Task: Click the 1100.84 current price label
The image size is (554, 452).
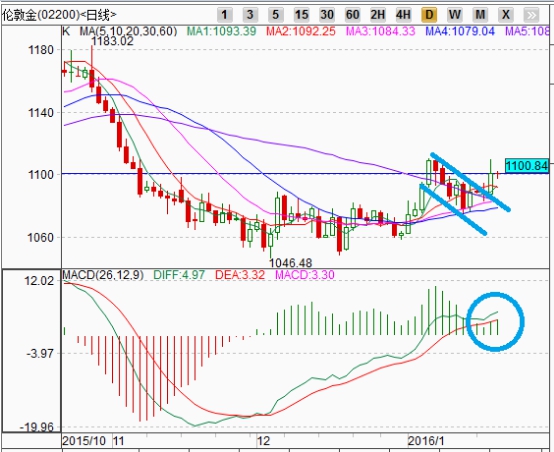Action: click(527, 166)
